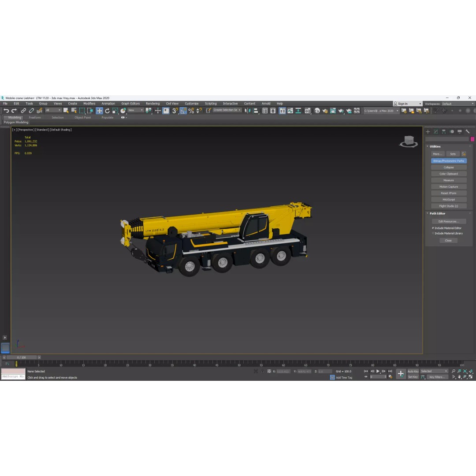Click the Mirror tool icon

[248, 111]
